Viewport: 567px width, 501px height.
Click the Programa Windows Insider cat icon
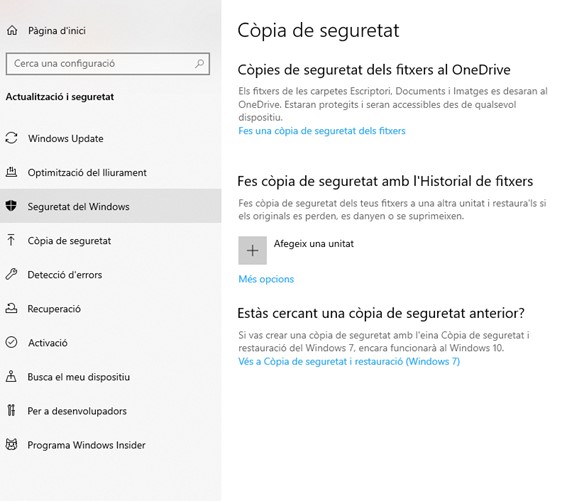pos(11,444)
